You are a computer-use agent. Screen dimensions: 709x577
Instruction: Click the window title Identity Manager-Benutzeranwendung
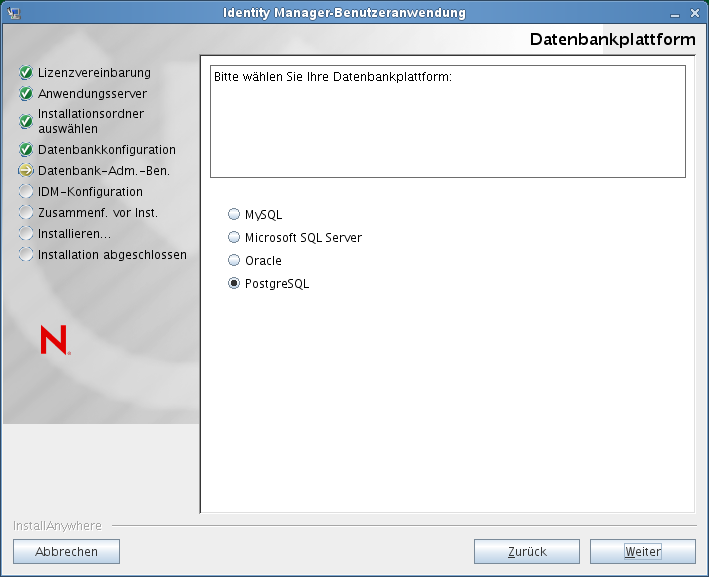(344, 13)
